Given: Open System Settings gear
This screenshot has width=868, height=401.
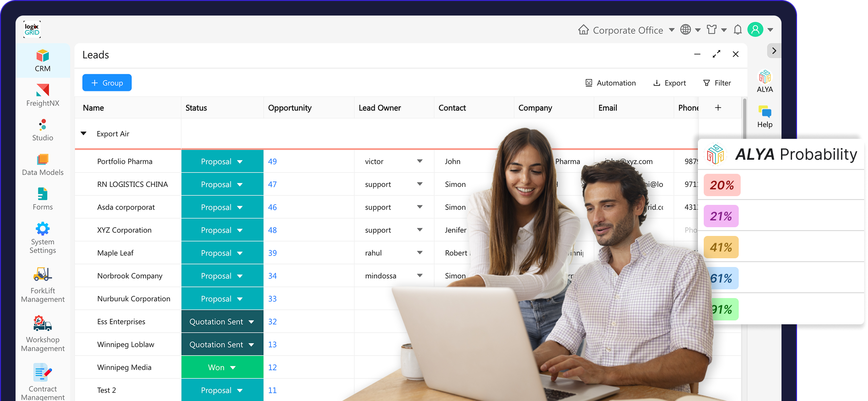Looking at the screenshot, I should click(43, 238).
